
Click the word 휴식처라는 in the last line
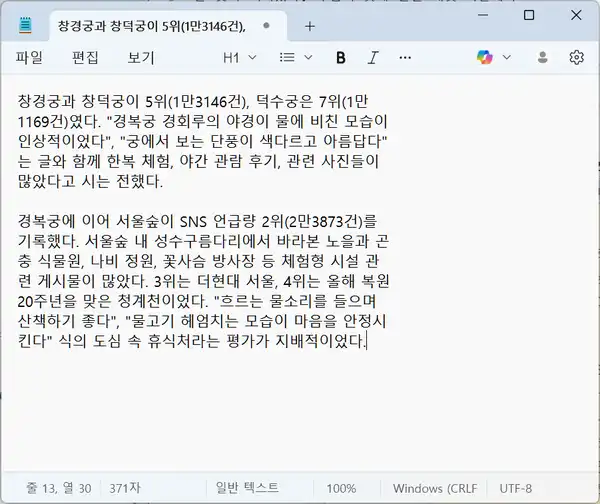[184, 341]
